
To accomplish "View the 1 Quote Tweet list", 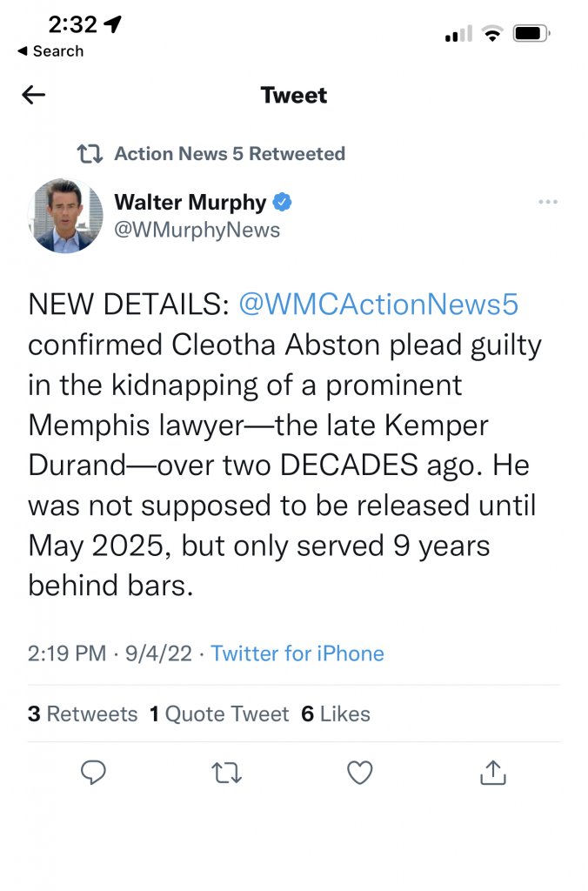I will 219,714.
